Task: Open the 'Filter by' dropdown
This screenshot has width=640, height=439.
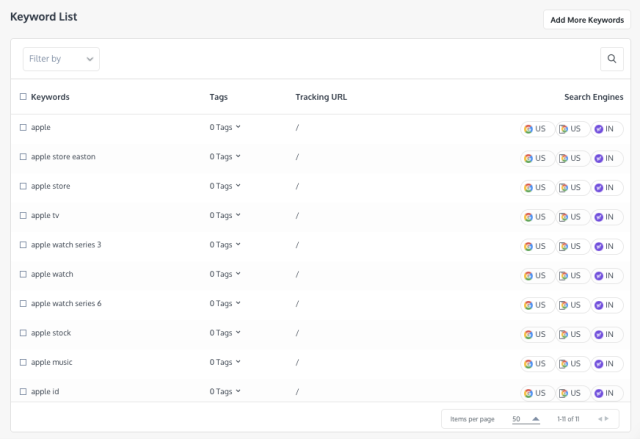Action: click(61, 59)
